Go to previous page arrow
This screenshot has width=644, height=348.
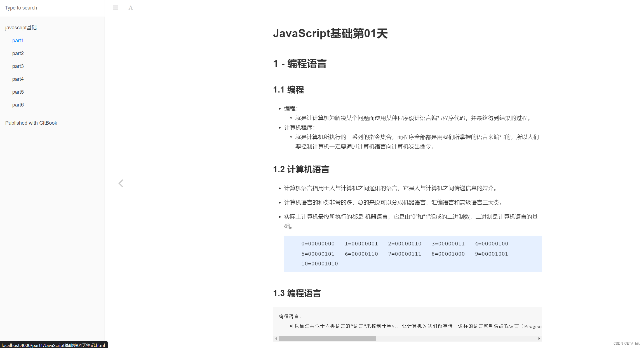click(121, 183)
